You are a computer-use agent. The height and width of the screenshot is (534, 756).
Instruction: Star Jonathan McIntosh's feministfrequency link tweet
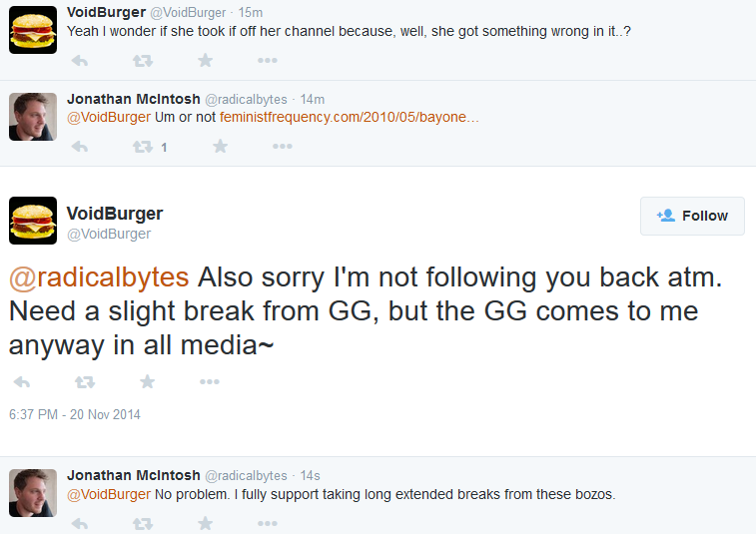220,146
